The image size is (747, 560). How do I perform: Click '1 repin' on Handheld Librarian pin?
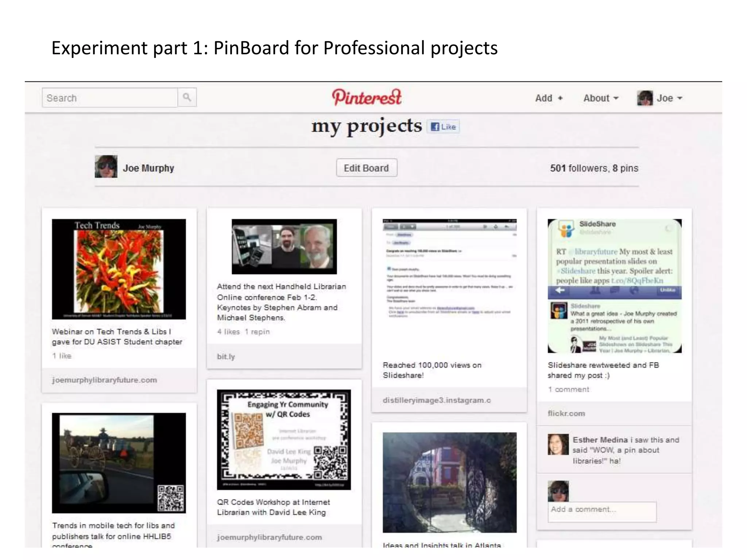pos(257,332)
